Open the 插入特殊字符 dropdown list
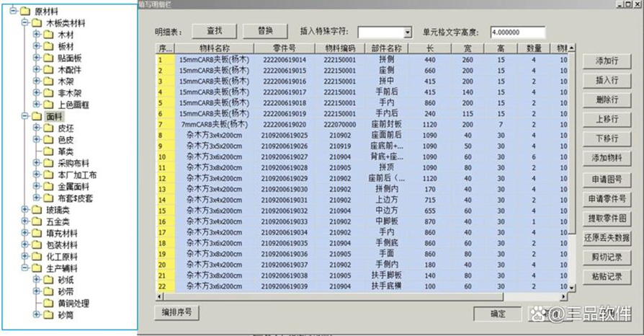This screenshot has height=336, width=644. pyautogui.click(x=407, y=32)
